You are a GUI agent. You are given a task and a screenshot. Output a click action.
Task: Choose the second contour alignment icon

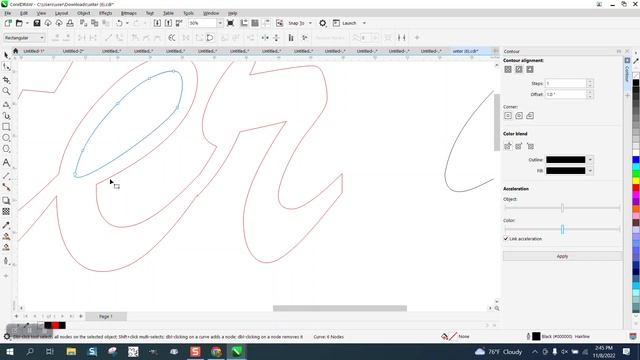519,69
